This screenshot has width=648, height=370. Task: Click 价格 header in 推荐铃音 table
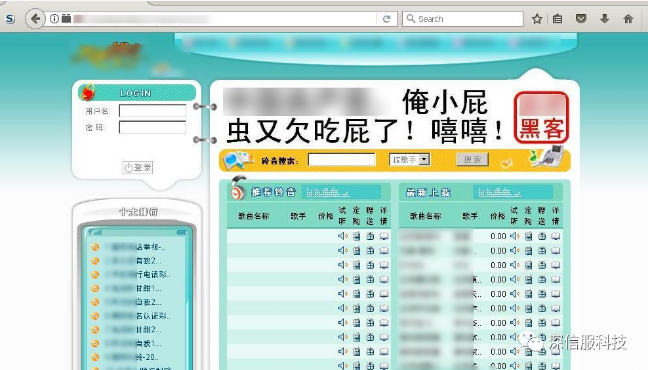click(326, 216)
